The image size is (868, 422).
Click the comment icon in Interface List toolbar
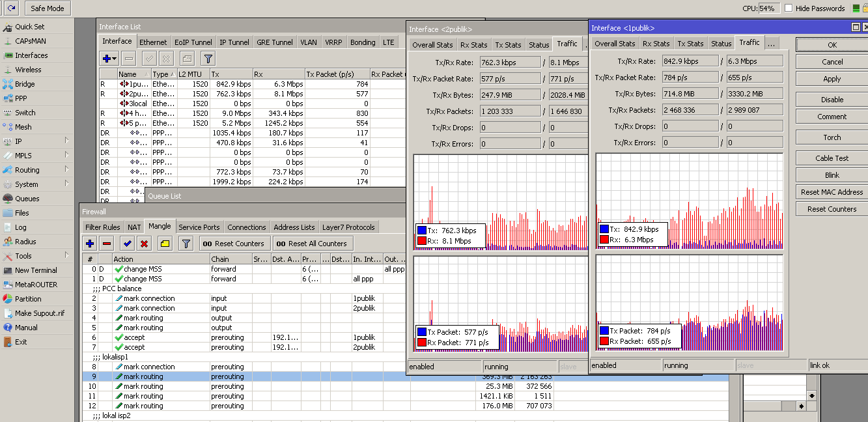click(186, 59)
